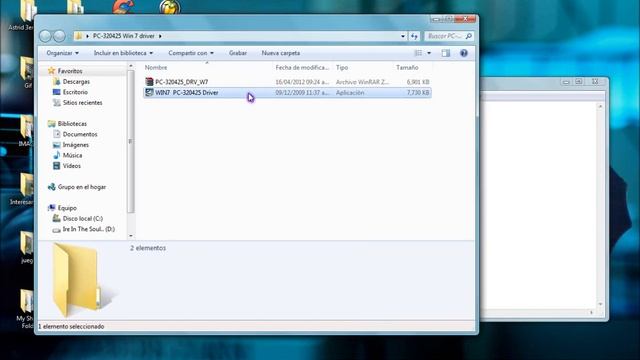Open Escritorio in the navigation pane
Viewport: 640px width, 360px height.
75,92
